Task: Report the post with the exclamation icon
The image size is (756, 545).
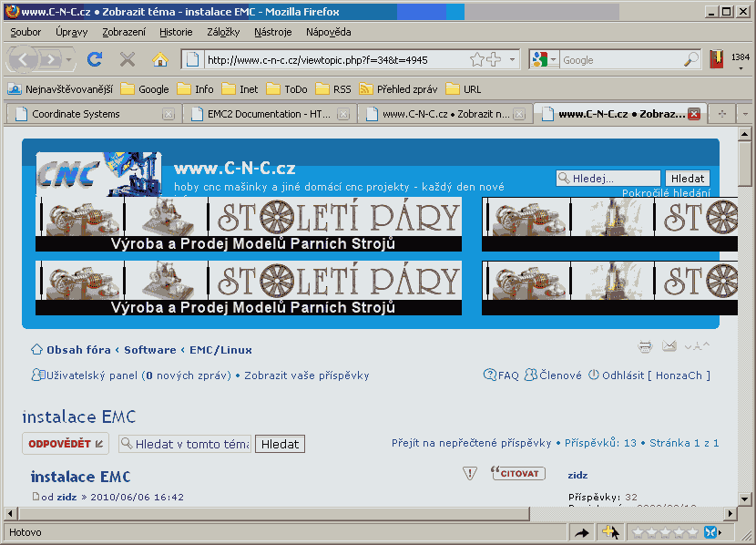Action: (x=470, y=473)
